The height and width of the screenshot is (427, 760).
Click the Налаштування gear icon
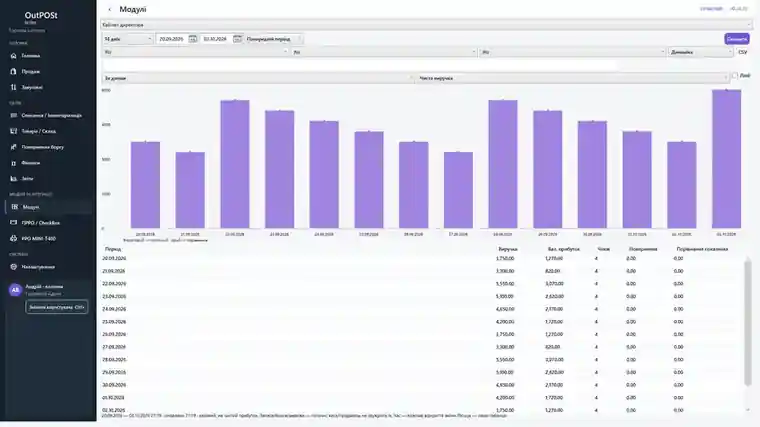(x=14, y=267)
